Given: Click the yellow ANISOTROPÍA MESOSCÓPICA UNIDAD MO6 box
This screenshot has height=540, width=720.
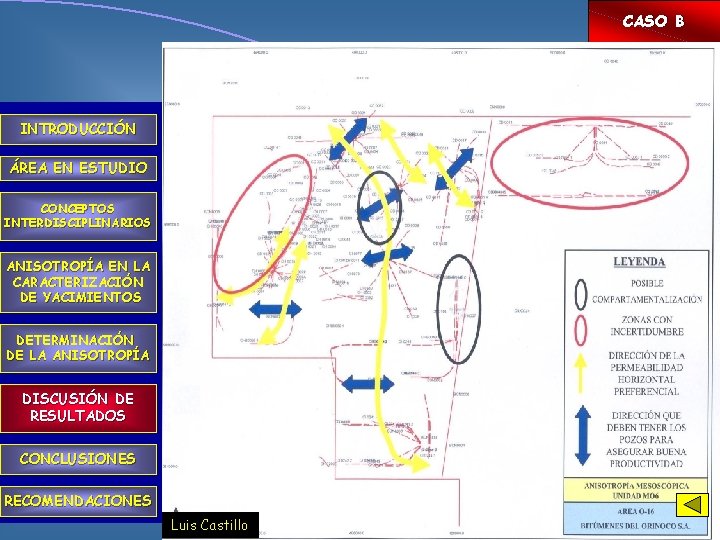Looking at the screenshot, I should pos(636,490).
